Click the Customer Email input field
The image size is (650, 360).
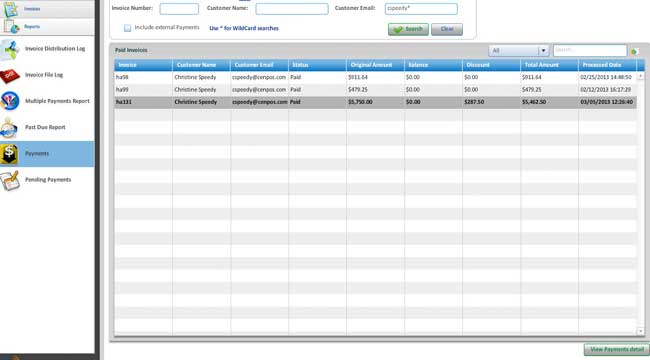421,9
